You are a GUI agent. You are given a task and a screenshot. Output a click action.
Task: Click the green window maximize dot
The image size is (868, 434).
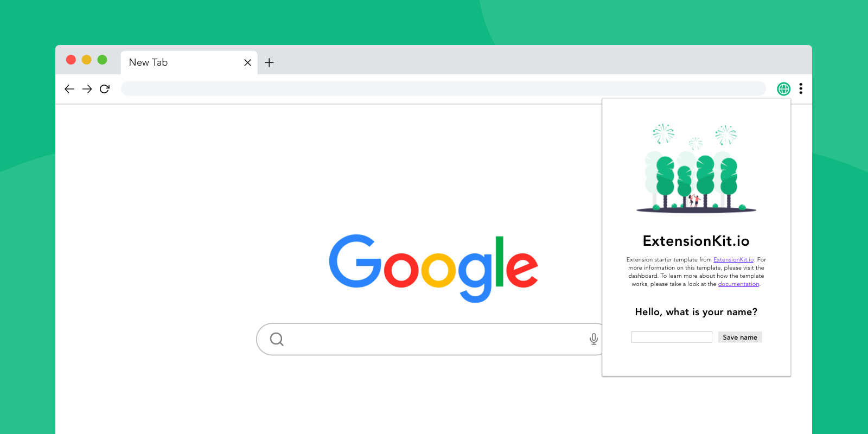(102, 60)
